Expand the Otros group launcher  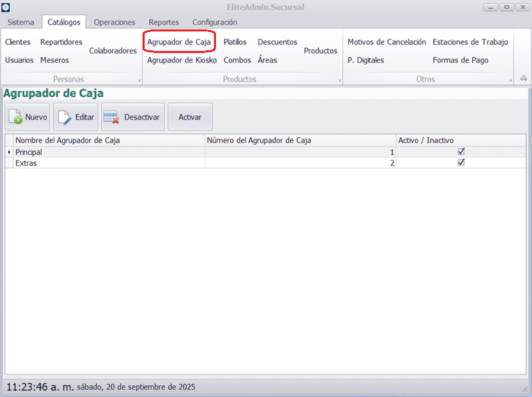(x=510, y=81)
